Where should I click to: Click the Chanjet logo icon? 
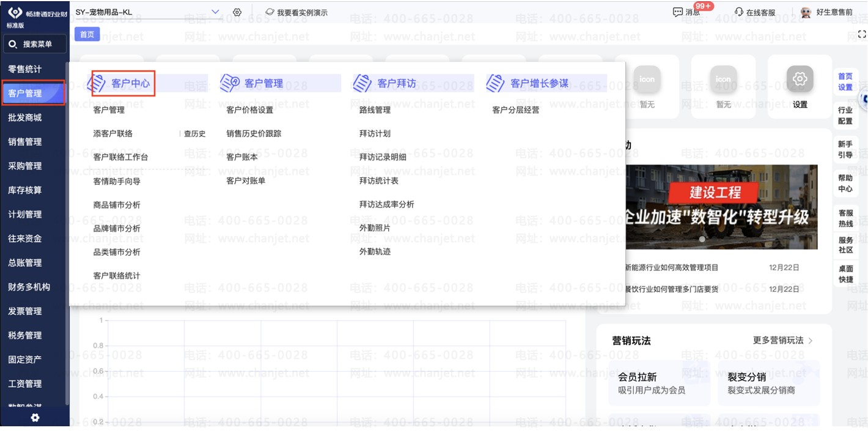15,13
